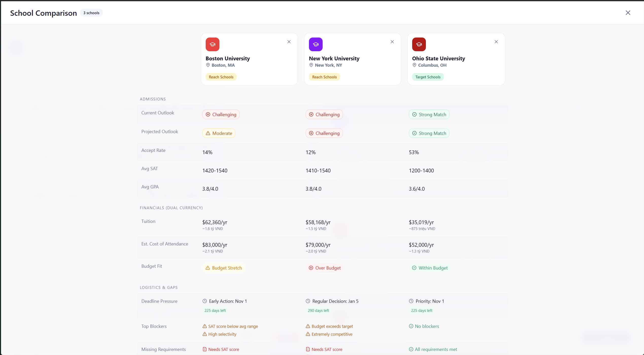644x355 pixels.
Task: Click NYU's 290 days left badge
Action: tap(318, 311)
